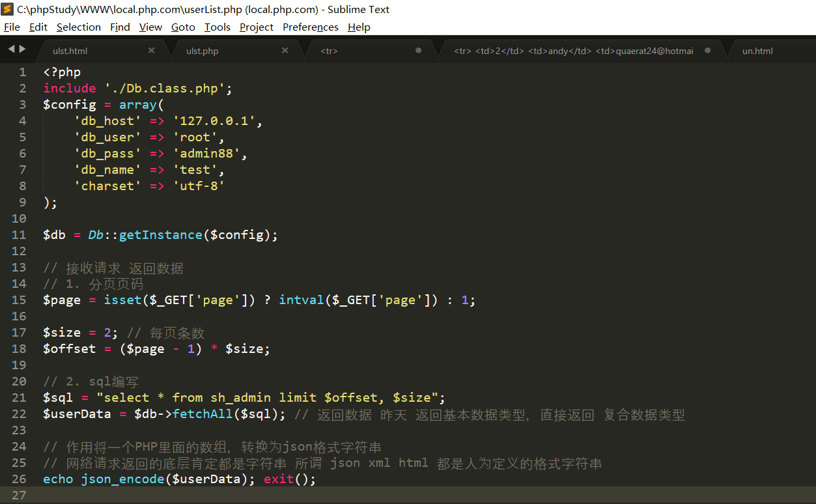
Task: Open the Tools menu
Action: 217,27
